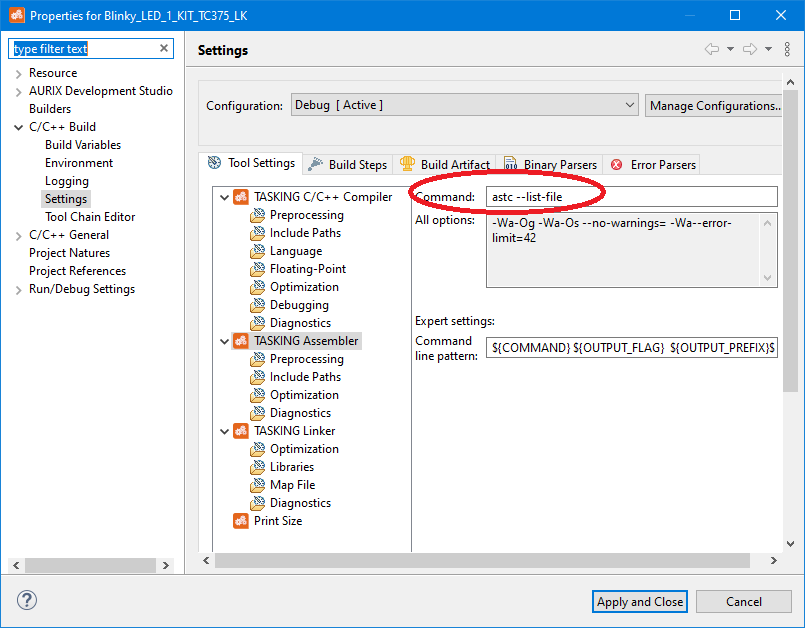Switch to the Build Steps tab
Viewport: 805px width, 628px height.
point(348,165)
